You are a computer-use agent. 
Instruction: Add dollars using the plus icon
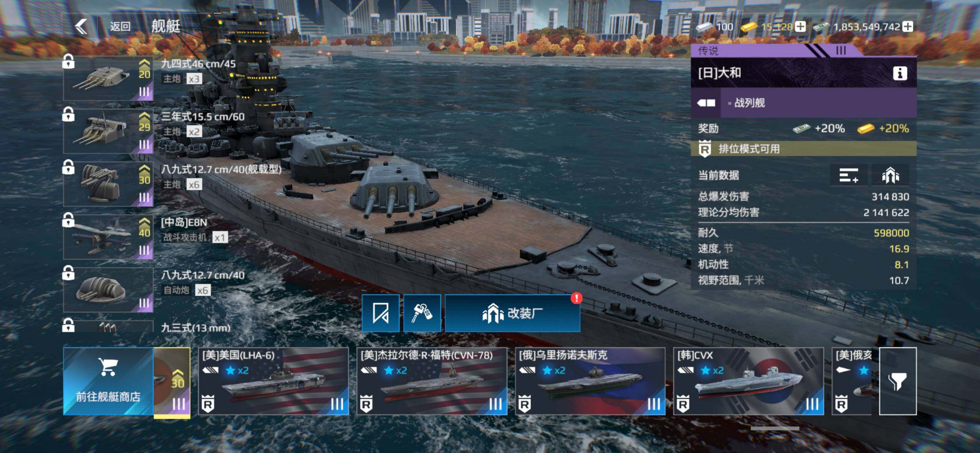[908, 26]
